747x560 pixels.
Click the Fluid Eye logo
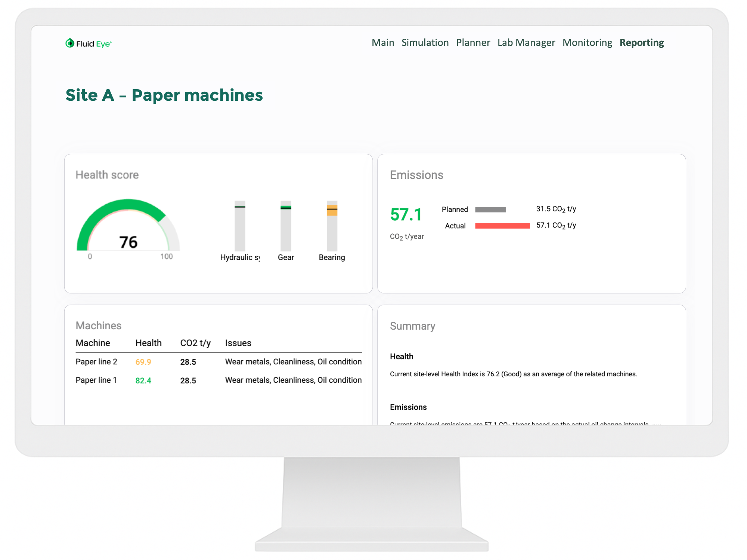pyautogui.click(x=88, y=44)
